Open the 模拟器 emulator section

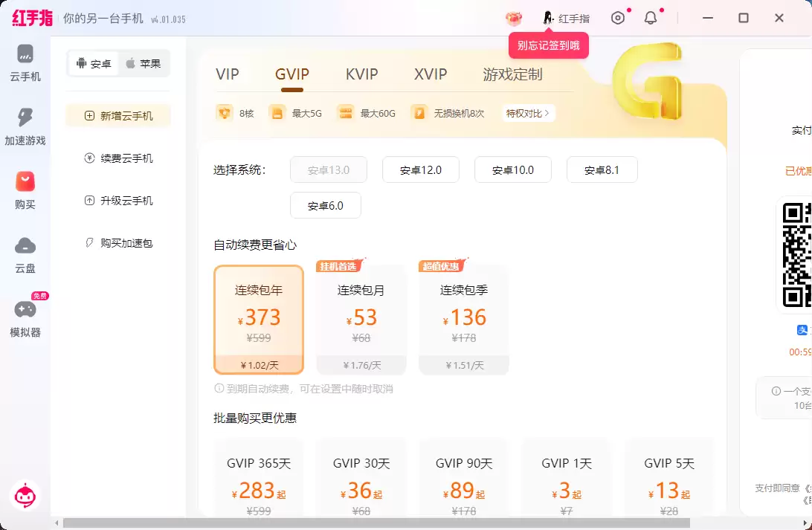25,319
